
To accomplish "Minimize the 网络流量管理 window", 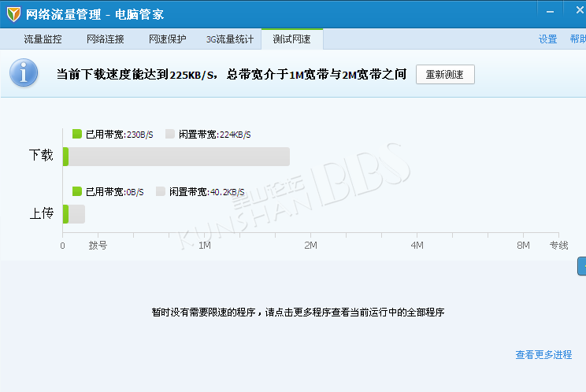I will [x=550, y=12].
